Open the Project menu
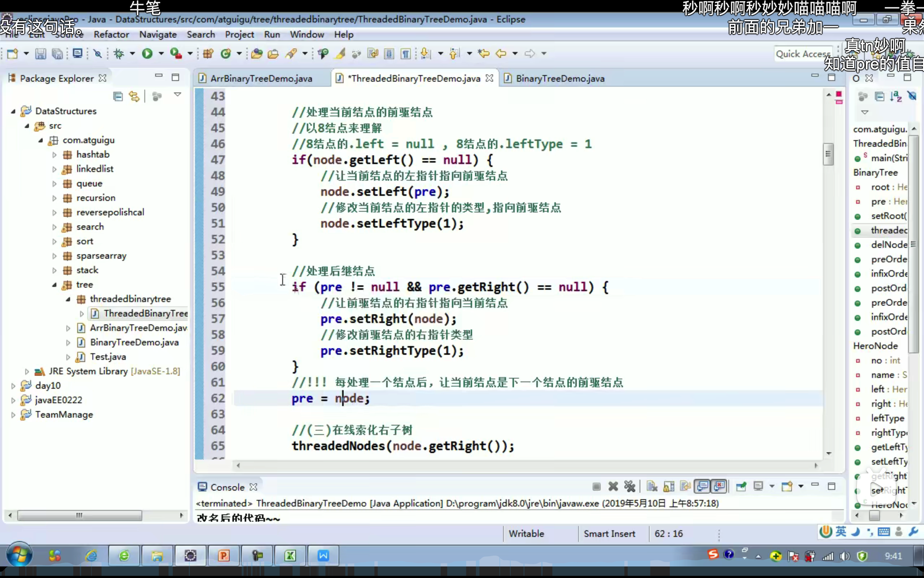Image resolution: width=924 pixels, height=578 pixels. pos(239,34)
